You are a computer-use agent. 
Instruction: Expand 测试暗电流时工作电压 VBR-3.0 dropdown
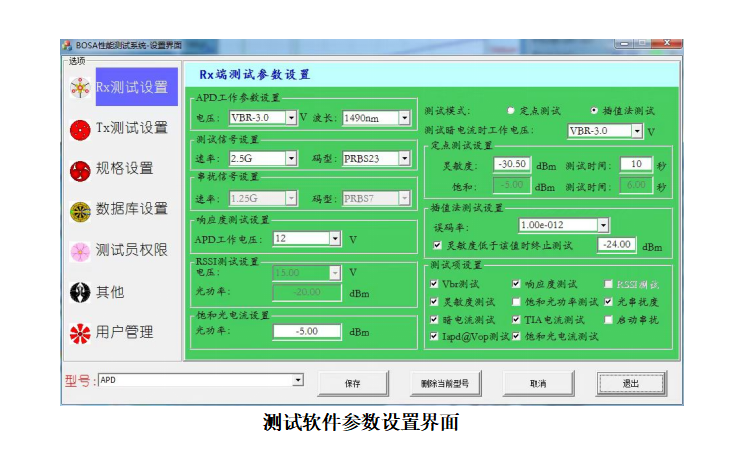pyautogui.click(x=637, y=131)
